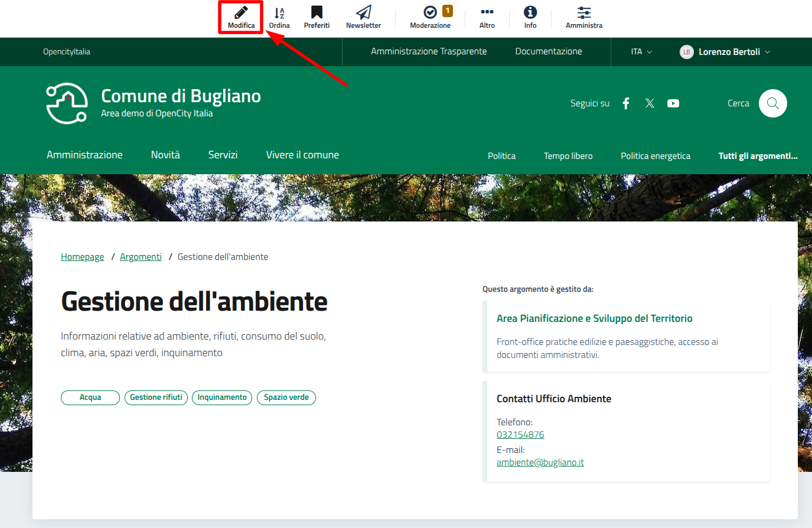Open the Amministra sliders icon
Screen dimensions: 812x528
pyautogui.click(x=583, y=13)
